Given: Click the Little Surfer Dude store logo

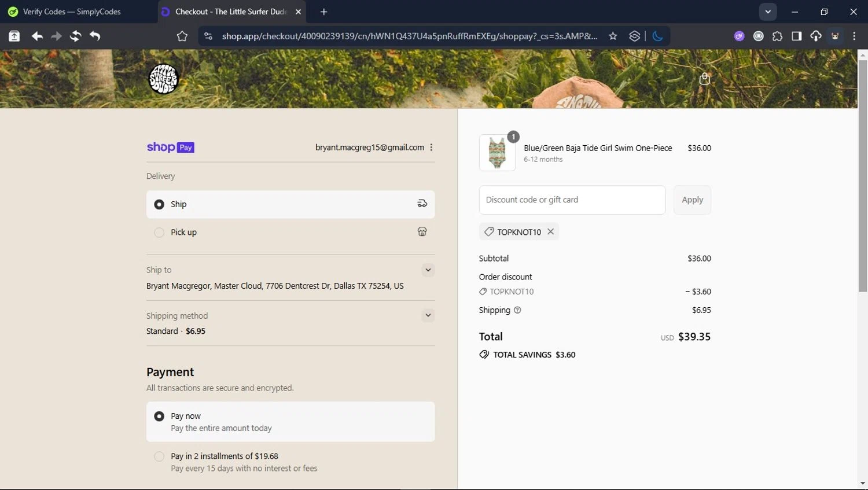Looking at the screenshot, I should tap(163, 79).
